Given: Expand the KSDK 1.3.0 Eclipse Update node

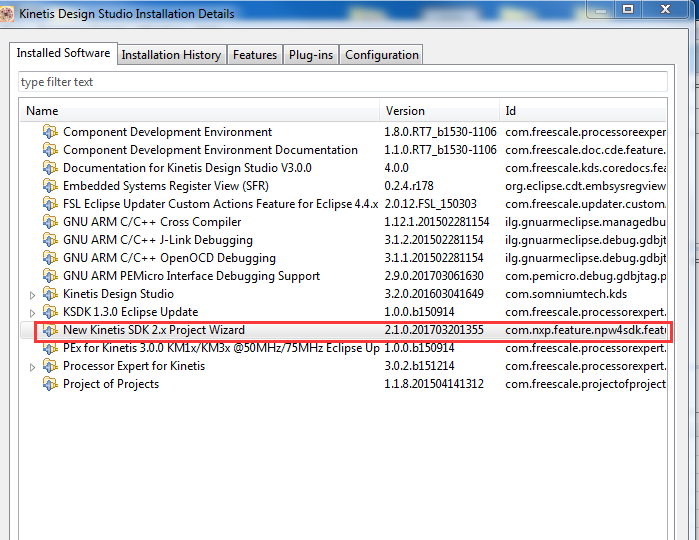Looking at the screenshot, I should pos(32,313).
